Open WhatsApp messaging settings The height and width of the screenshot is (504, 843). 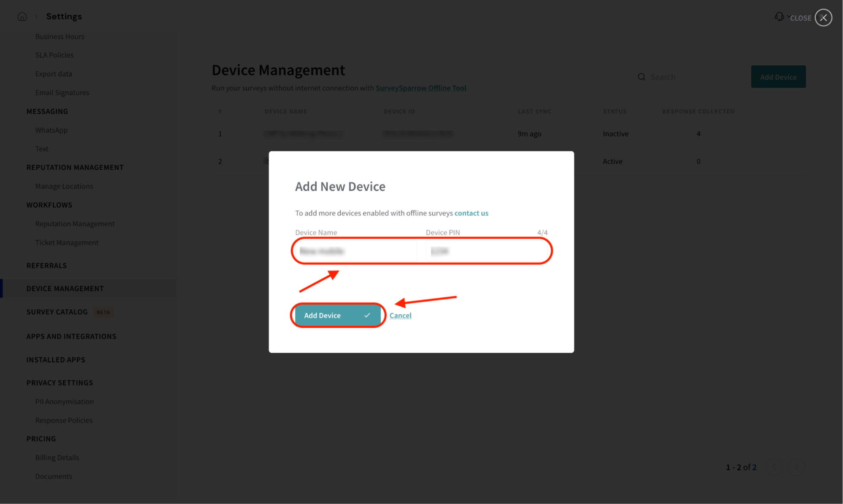(51, 130)
